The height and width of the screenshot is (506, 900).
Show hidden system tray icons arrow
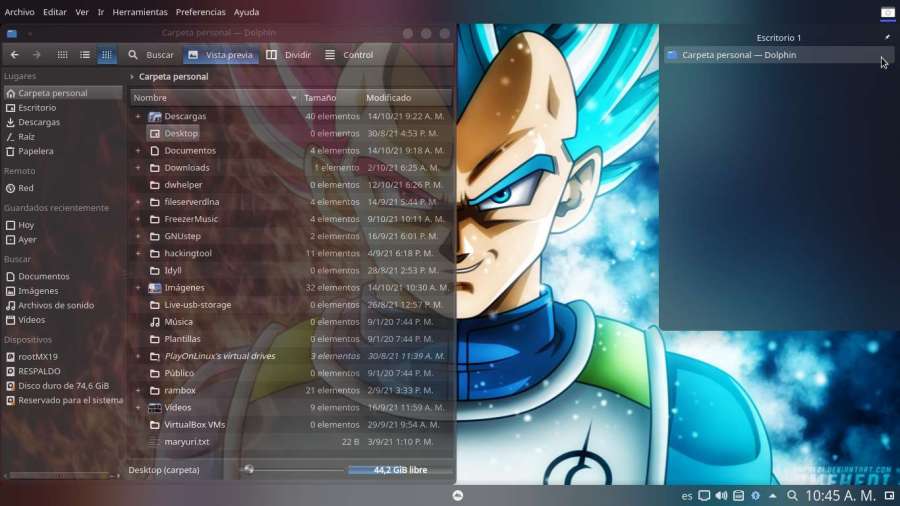(773, 495)
